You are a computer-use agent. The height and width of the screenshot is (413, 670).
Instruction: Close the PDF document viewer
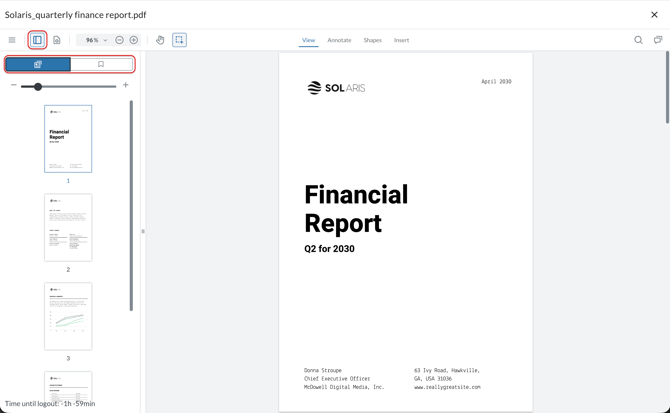pos(654,15)
